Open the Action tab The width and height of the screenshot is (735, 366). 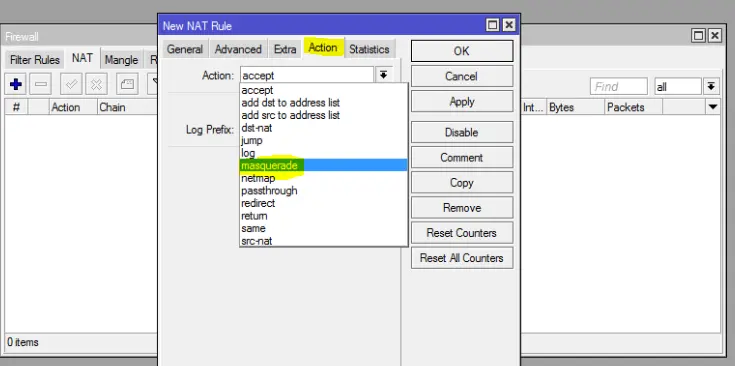(x=322, y=48)
